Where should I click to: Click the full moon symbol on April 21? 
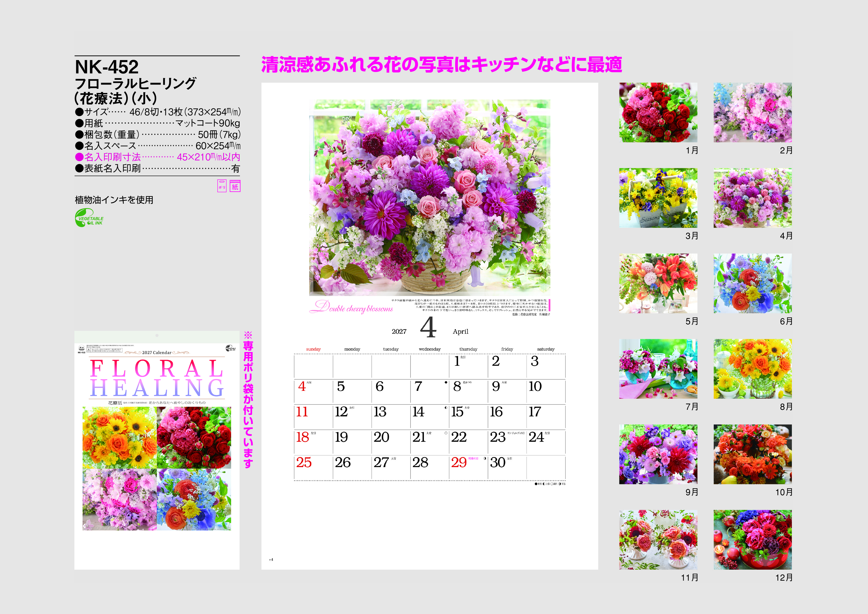pos(446,433)
